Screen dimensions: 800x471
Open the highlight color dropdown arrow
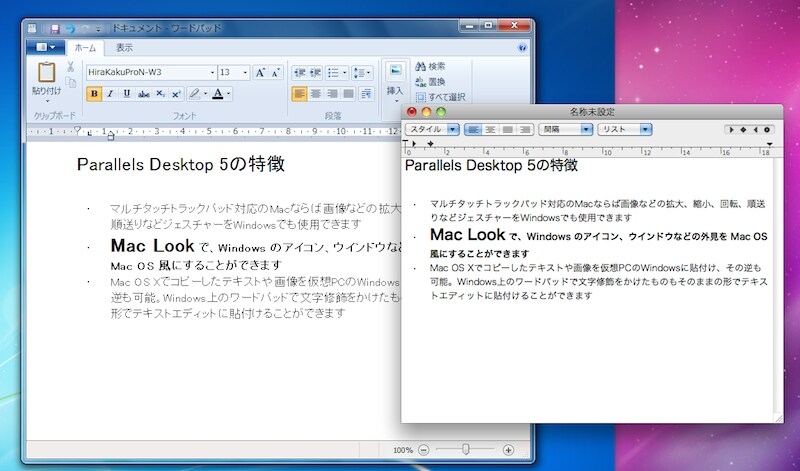(205, 94)
